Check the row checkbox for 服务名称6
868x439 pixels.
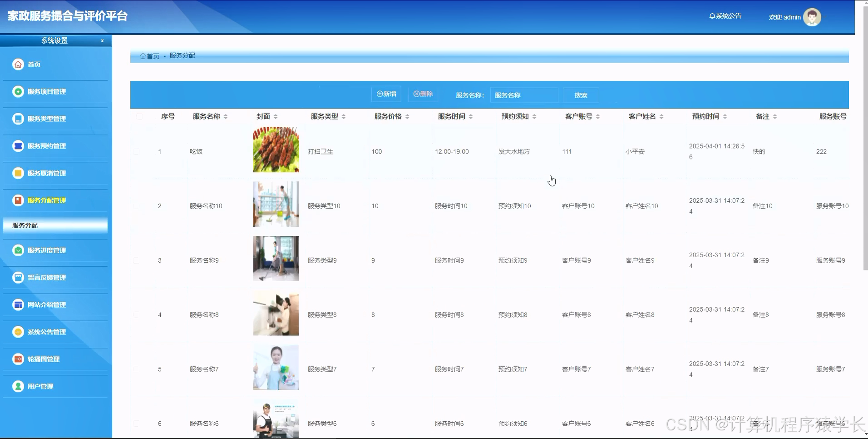coord(136,424)
